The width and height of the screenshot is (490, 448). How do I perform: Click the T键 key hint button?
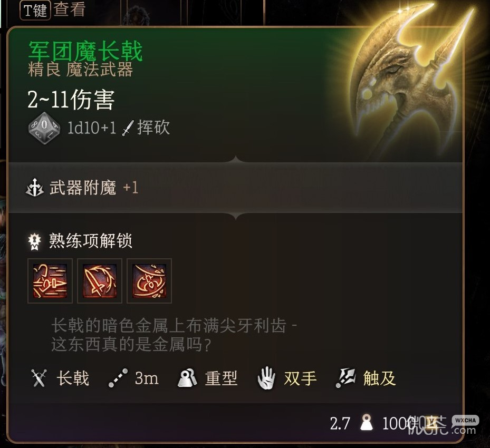pyautogui.click(x=35, y=11)
